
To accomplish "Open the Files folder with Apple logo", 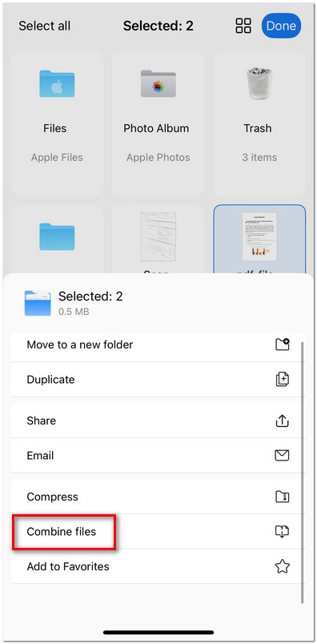I will 57,84.
